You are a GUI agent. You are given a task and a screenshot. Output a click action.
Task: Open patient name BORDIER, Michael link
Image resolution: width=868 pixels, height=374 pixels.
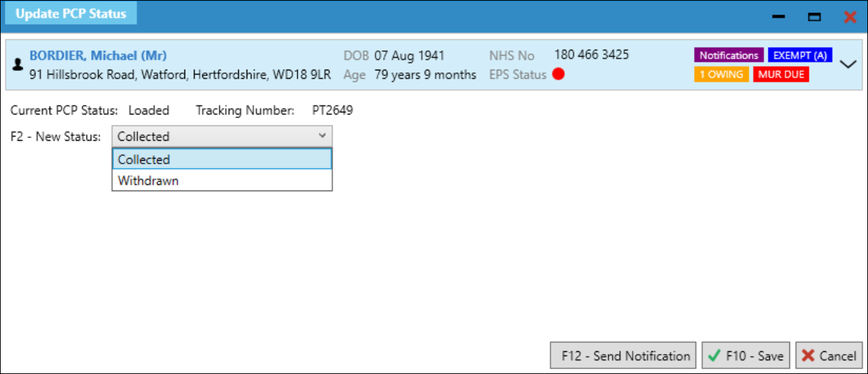pos(98,56)
